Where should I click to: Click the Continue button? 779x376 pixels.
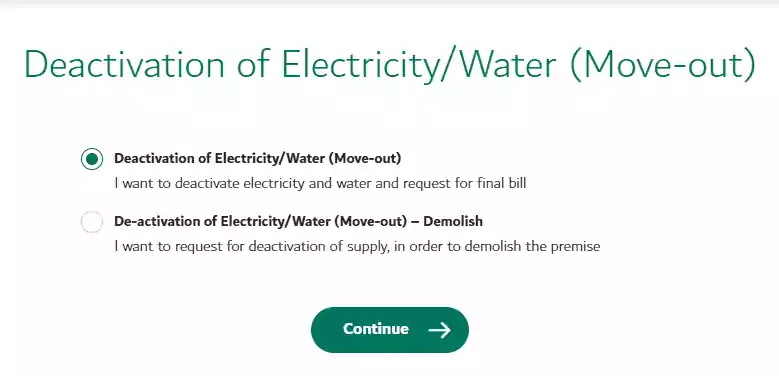pos(390,330)
